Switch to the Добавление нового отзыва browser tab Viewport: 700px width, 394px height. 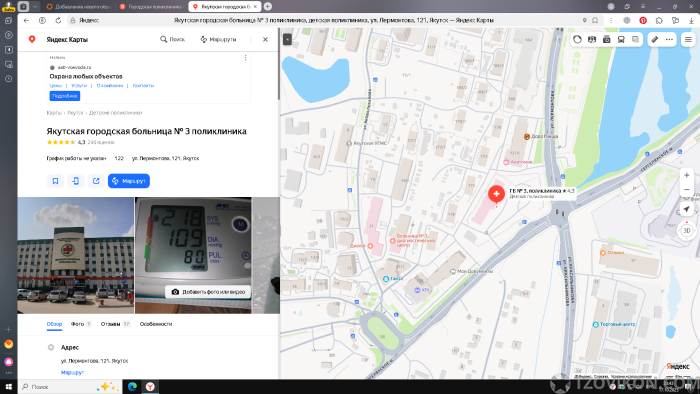79,7
